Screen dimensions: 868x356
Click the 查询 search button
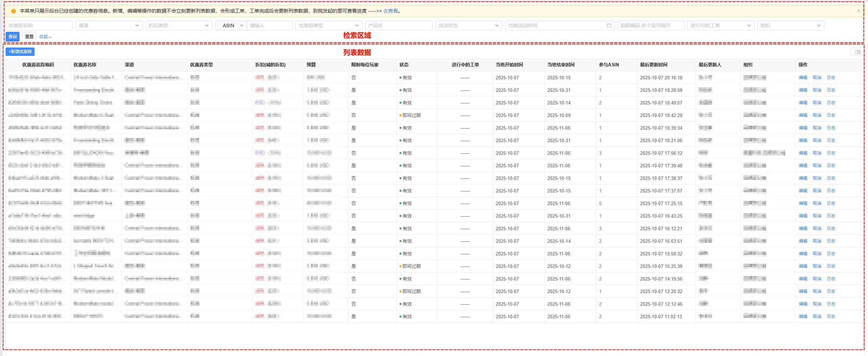[x=13, y=37]
